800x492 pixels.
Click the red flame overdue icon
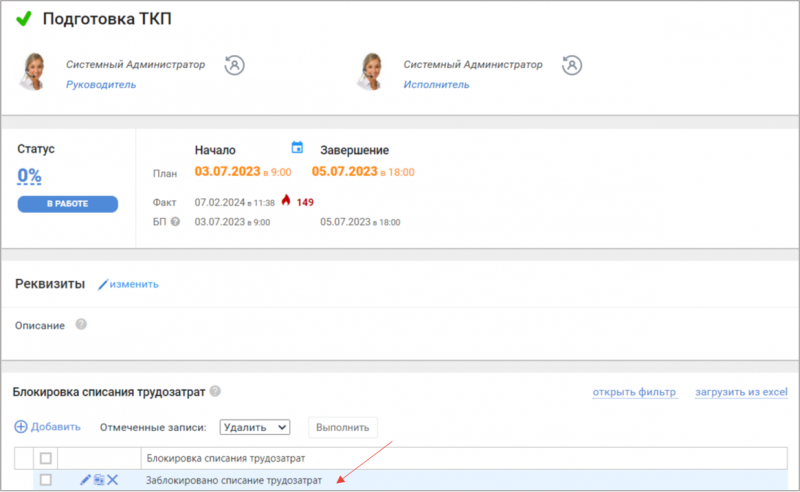point(285,201)
